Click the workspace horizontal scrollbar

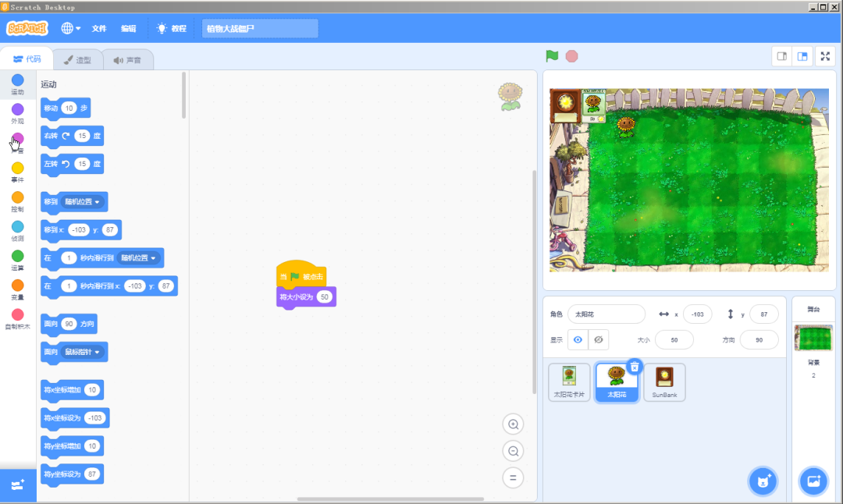coord(390,499)
